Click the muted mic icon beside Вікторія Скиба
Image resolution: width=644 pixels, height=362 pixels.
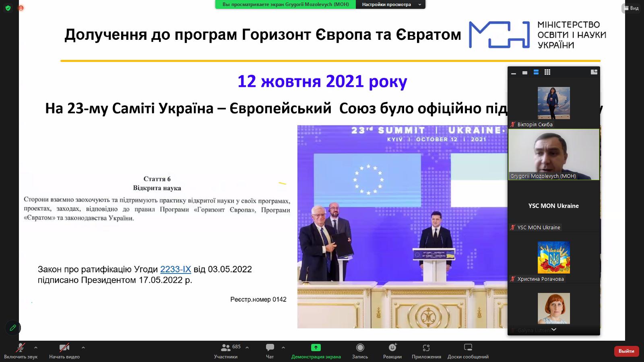click(513, 125)
